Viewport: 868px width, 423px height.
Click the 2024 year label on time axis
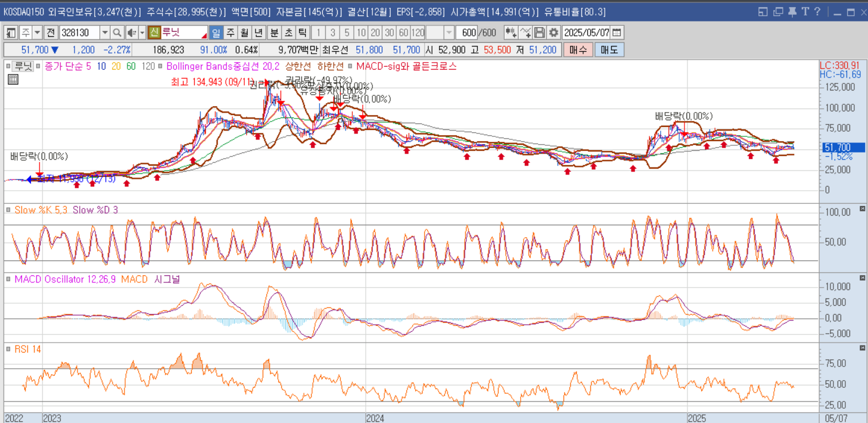pos(375,418)
